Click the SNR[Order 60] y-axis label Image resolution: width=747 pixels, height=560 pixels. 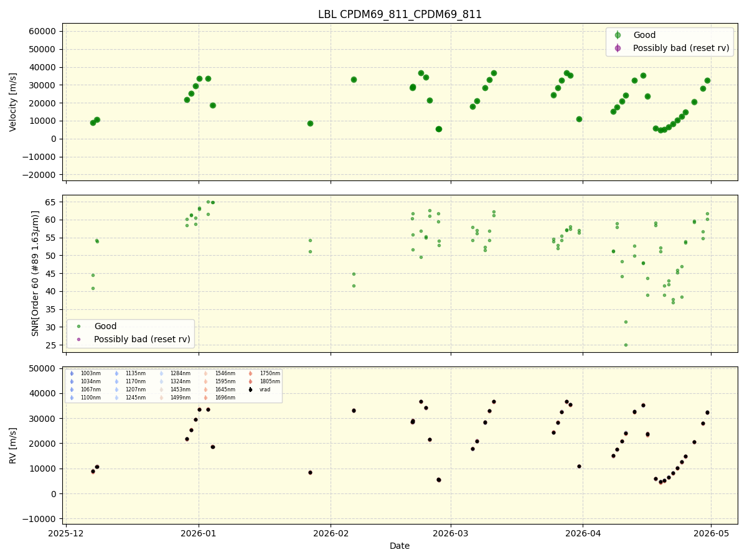click(35, 274)
